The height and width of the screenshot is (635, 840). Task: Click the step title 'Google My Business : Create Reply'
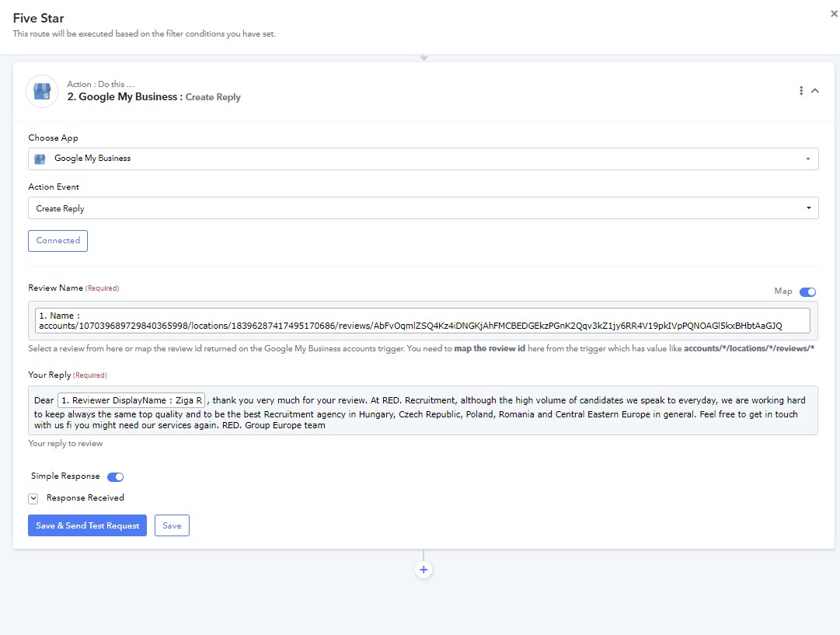pos(154,97)
